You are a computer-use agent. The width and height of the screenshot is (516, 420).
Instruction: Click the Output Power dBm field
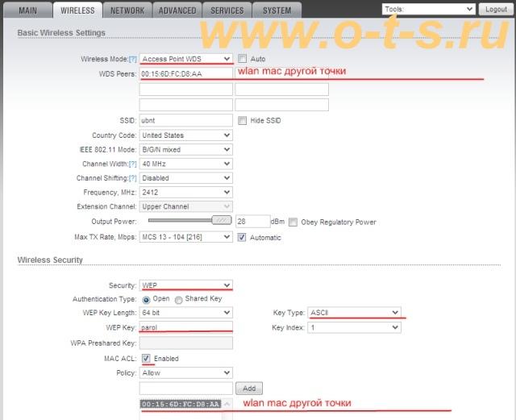252,222
